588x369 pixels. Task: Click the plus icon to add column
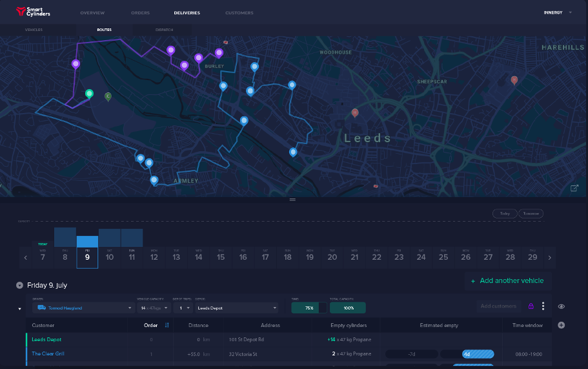pyautogui.click(x=561, y=325)
